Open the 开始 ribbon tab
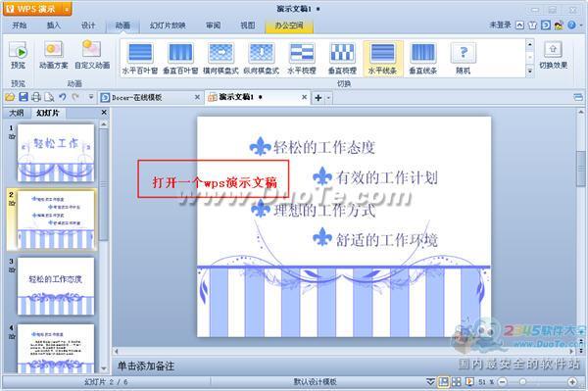Screen dimensions: 588x391 point(20,25)
